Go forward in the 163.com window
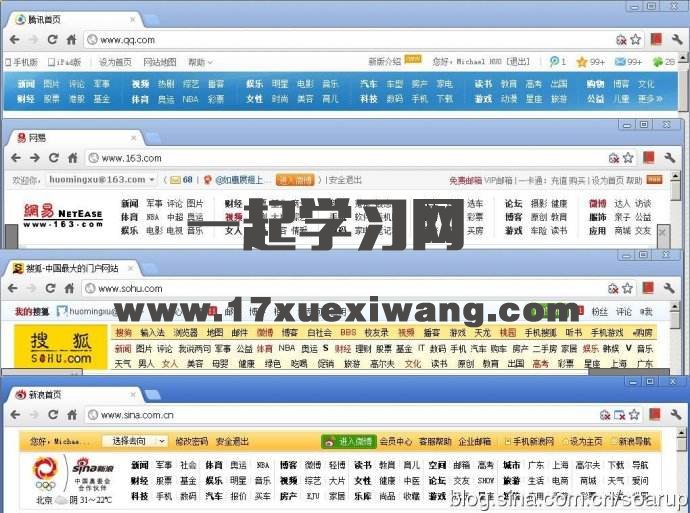The width and height of the screenshot is (690, 513). [35, 158]
